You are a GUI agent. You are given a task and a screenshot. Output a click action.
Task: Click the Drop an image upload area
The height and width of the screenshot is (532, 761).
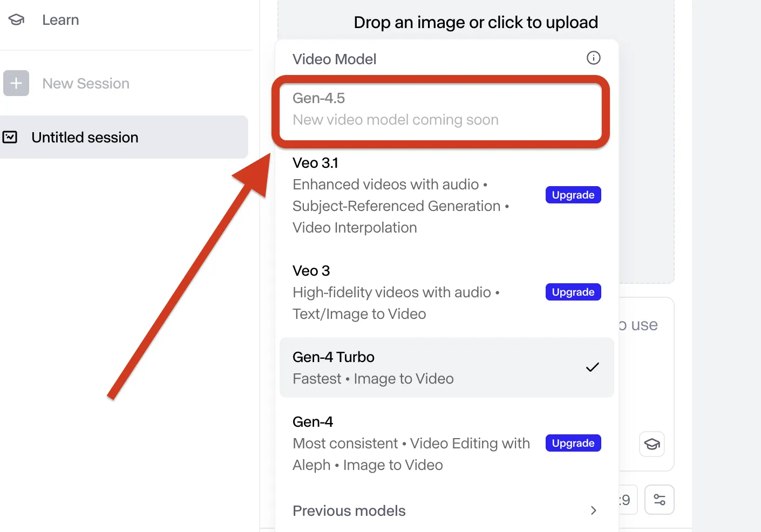tap(475, 22)
